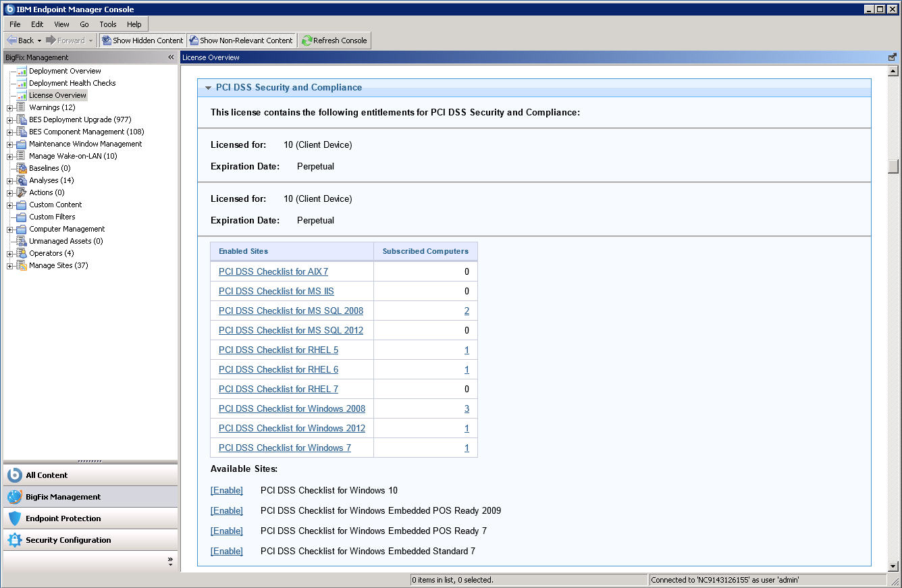This screenshot has height=588, width=902.
Task: Click the Deployment Overview tree icon
Action: click(x=21, y=71)
